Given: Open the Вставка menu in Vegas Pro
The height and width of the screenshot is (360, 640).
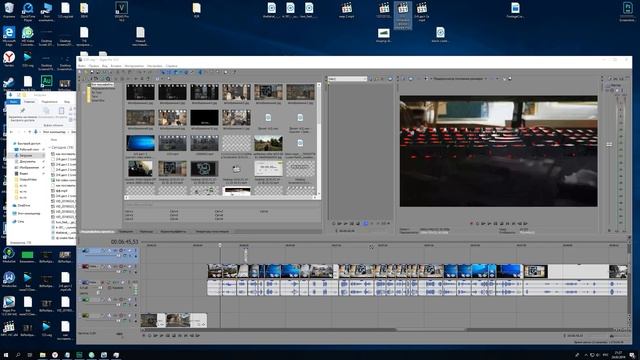Looking at the screenshot, I should tap(116, 66).
